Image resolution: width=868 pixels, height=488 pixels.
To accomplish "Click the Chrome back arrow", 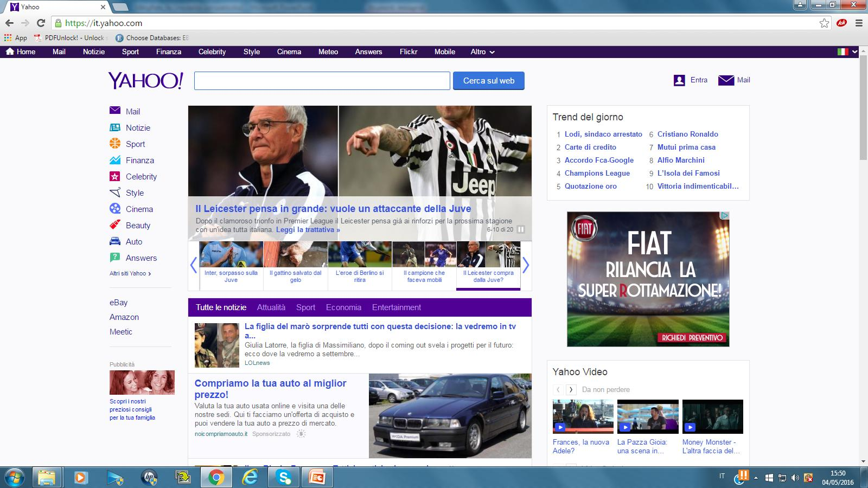I will click(x=9, y=23).
